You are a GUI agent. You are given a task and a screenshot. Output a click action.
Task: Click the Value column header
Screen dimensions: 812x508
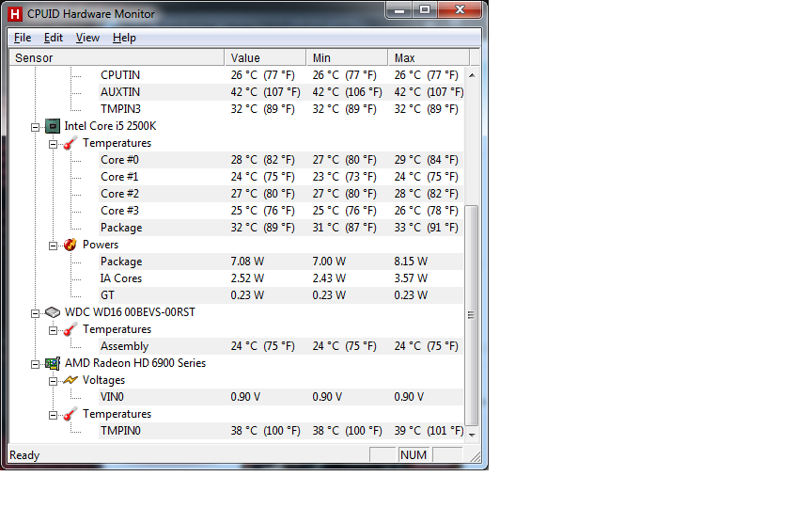click(265, 57)
